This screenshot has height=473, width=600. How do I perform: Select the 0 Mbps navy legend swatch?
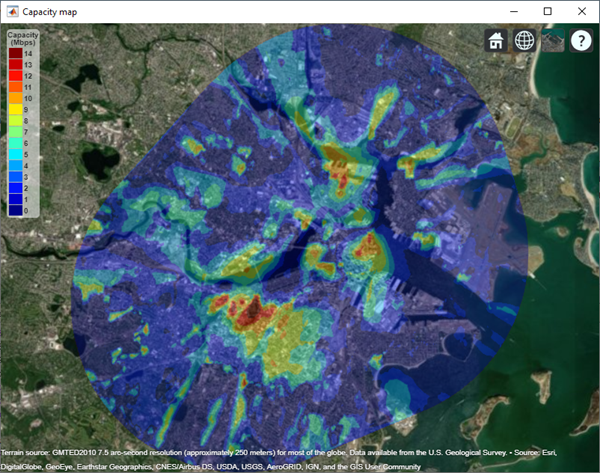pos(16,210)
